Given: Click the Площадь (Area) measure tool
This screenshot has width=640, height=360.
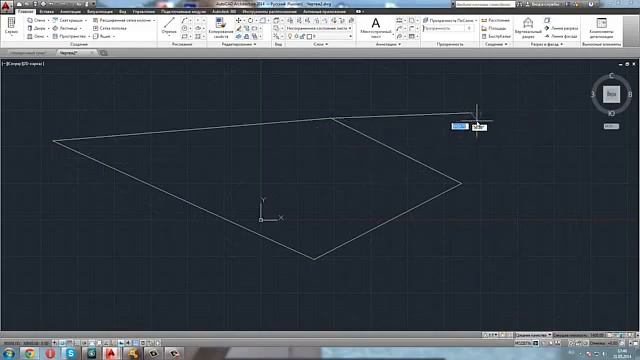Looking at the screenshot, I should coord(494,28).
